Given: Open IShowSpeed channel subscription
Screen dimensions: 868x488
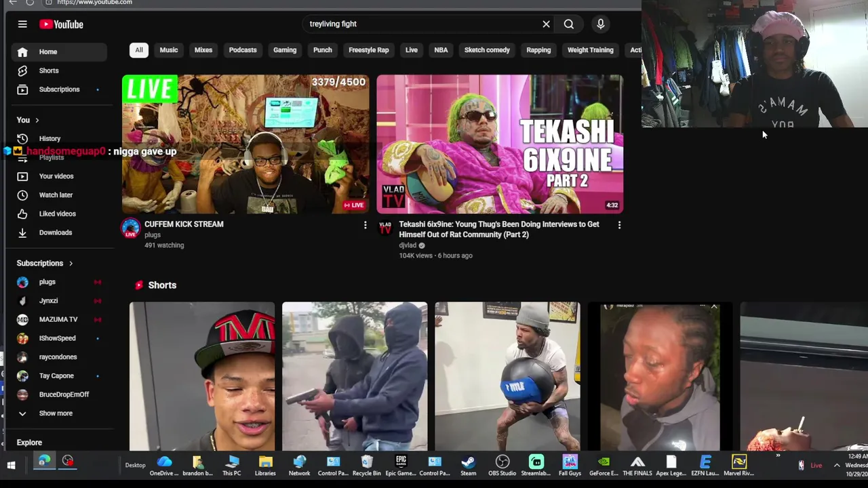Looking at the screenshot, I should 59,338.
